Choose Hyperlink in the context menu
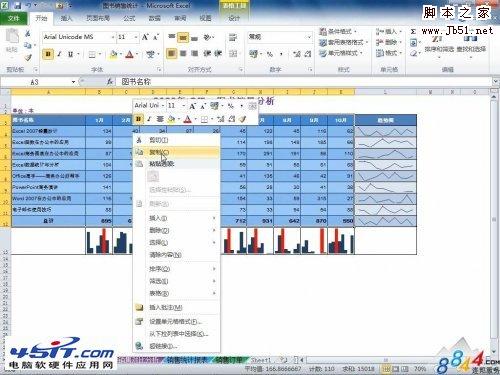This screenshot has width=500, height=375. (x=176, y=346)
